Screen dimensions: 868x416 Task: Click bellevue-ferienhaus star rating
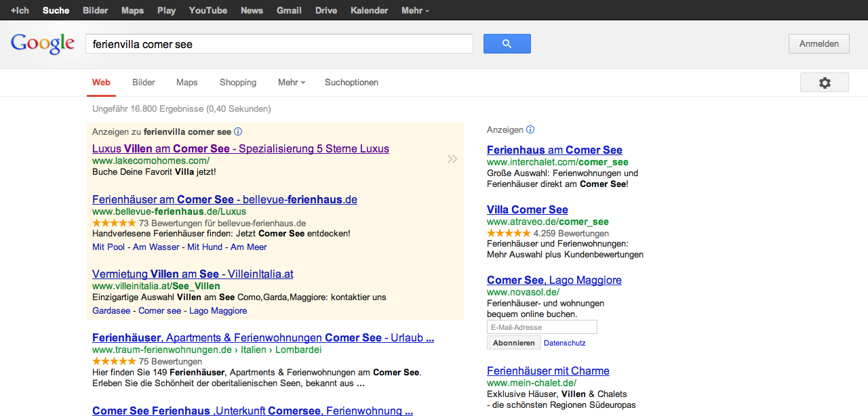tap(114, 223)
